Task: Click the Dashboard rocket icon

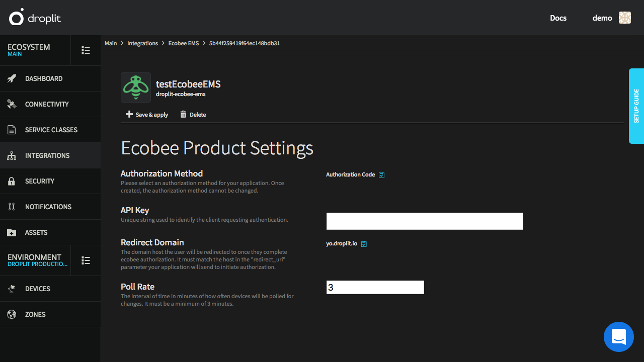Action: (x=12, y=78)
